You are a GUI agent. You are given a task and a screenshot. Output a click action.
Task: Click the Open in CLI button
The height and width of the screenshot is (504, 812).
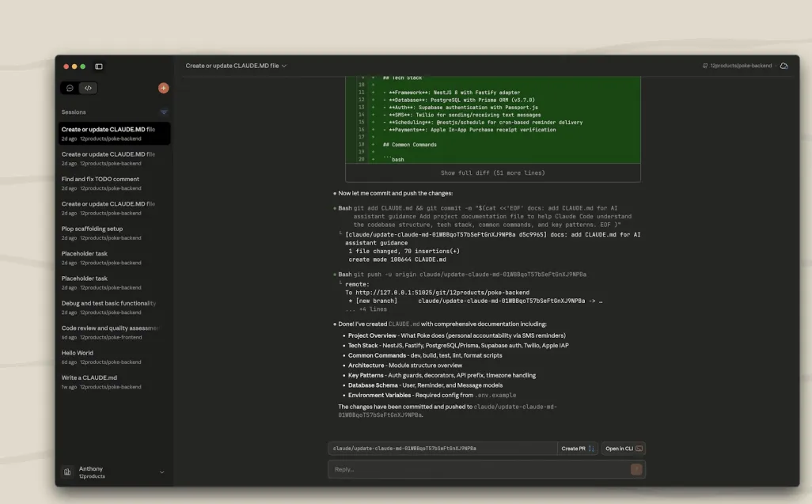[624, 449]
